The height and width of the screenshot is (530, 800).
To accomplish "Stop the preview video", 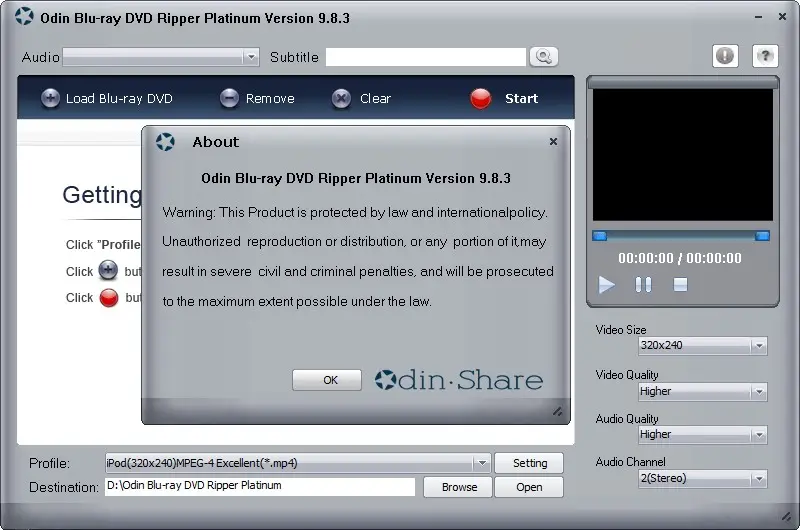I will [x=680, y=284].
